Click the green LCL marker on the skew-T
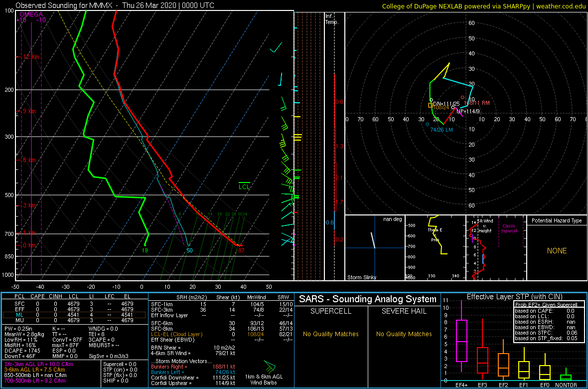Screen dimensions: 588x389 click(x=244, y=185)
